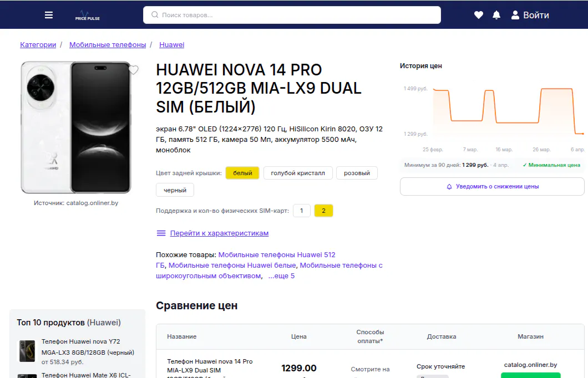Open Телефон Huawei nova Y72 top product
588x378 pixels.
[x=88, y=347]
